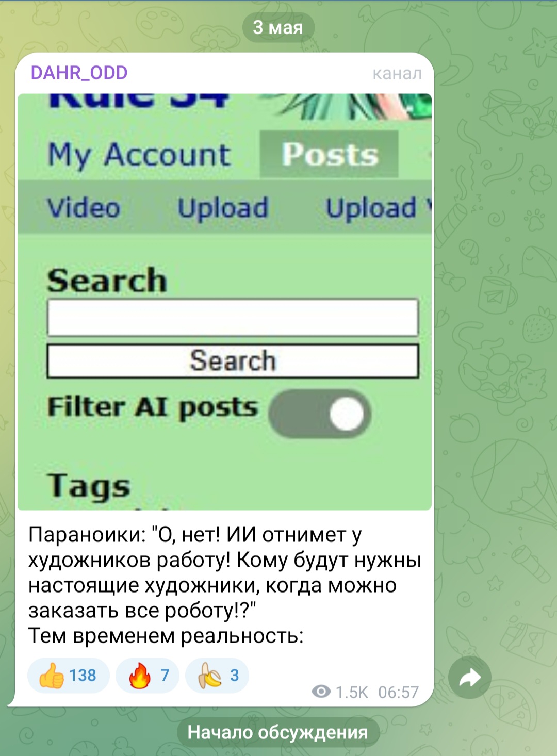Screen dimensions: 557x756
Task: Tap the Tags heading in the image
Action: 88,486
